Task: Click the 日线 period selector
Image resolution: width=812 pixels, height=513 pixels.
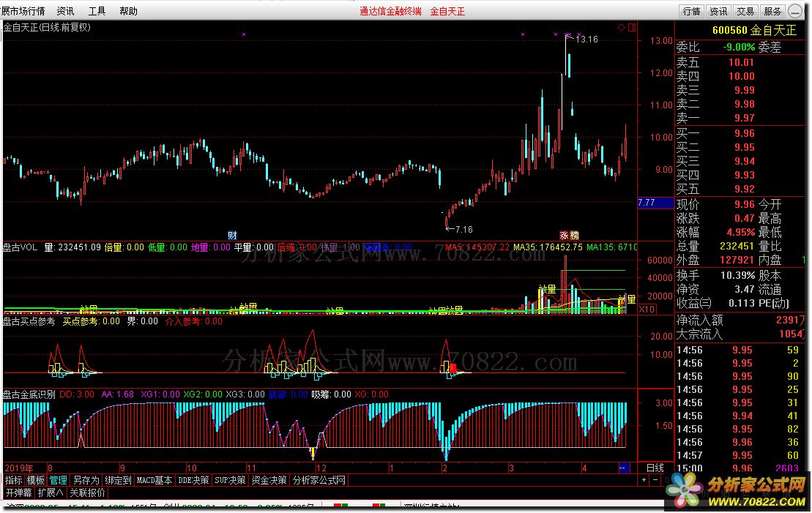Action: 655,468
